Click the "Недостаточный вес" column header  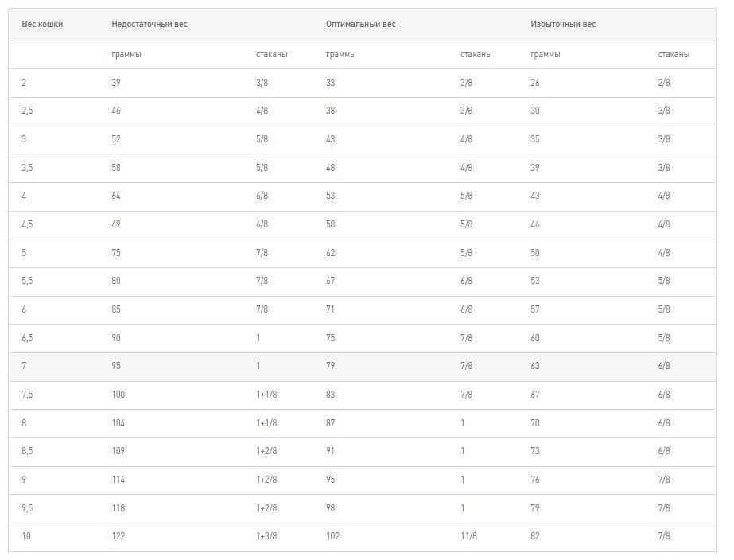(x=150, y=25)
